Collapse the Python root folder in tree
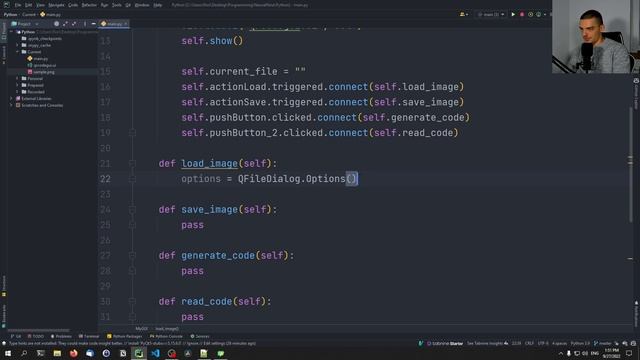The image size is (640, 360). pyautogui.click(x=12, y=32)
